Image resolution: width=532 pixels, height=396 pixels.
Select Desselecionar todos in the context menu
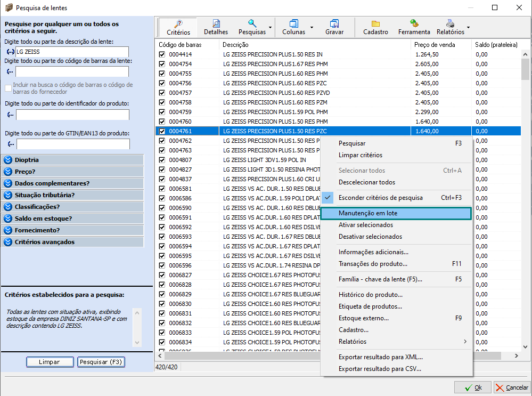[x=396, y=182]
